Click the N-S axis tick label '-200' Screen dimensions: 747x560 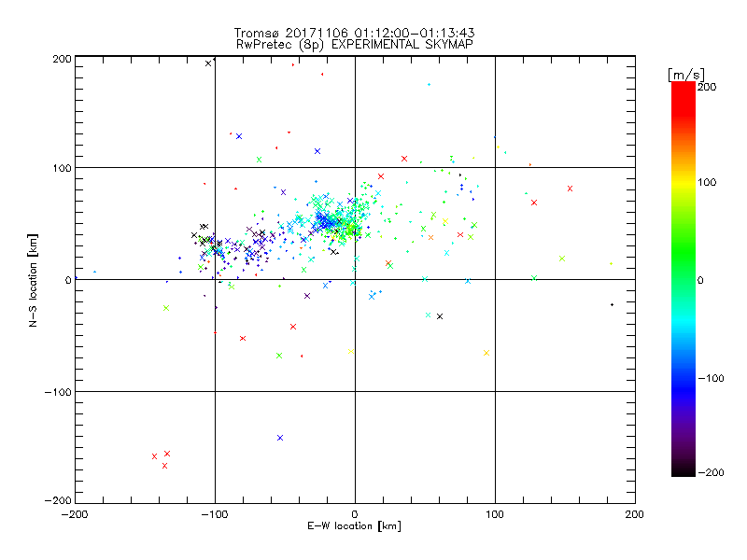(58, 500)
